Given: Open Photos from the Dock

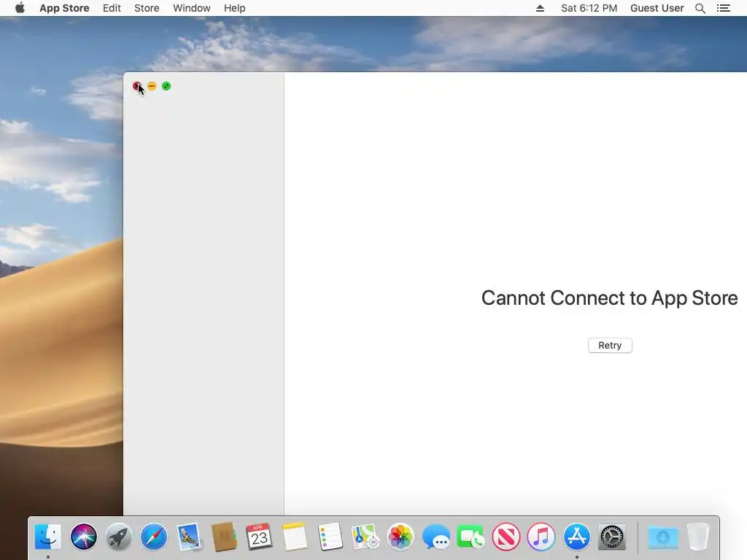Looking at the screenshot, I should (400, 537).
